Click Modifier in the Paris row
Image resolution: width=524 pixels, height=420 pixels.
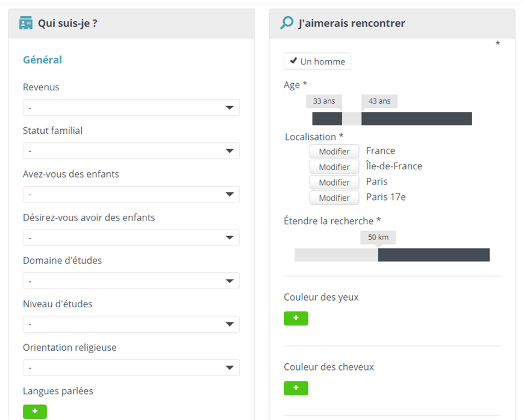[x=334, y=182]
